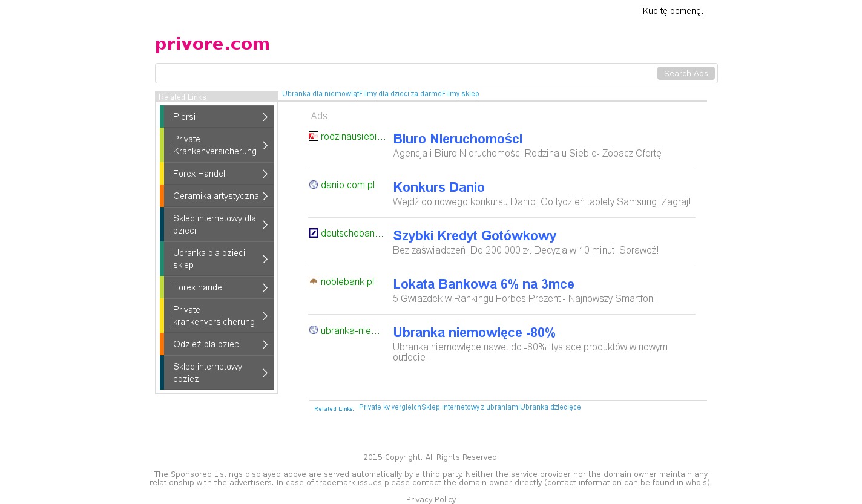Click the arrow beside Ceramika artystyczna
The width and height of the screenshot is (862, 504).
click(265, 196)
